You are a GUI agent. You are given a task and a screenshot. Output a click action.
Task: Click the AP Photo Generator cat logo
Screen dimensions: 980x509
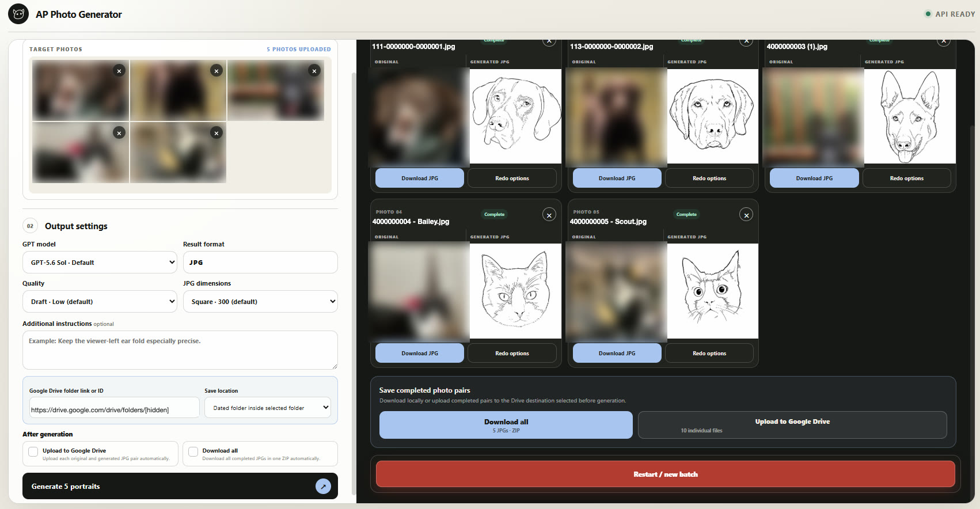click(18, 14)
